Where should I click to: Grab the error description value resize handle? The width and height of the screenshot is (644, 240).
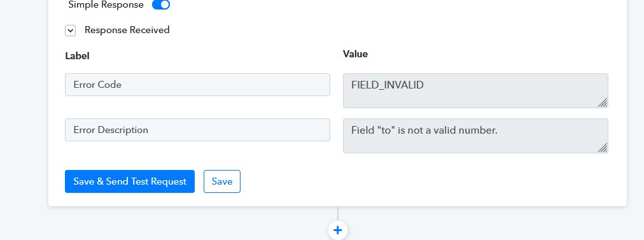[x=603, y=148]
